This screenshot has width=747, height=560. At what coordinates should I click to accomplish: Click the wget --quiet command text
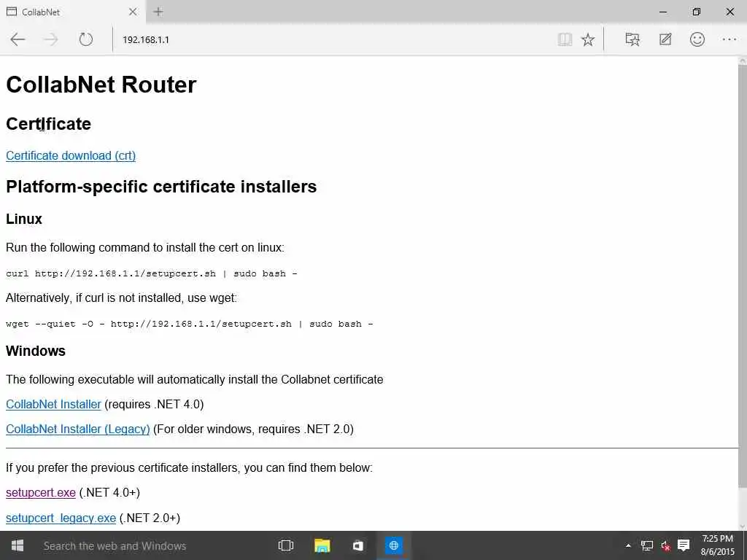[189, 324]
